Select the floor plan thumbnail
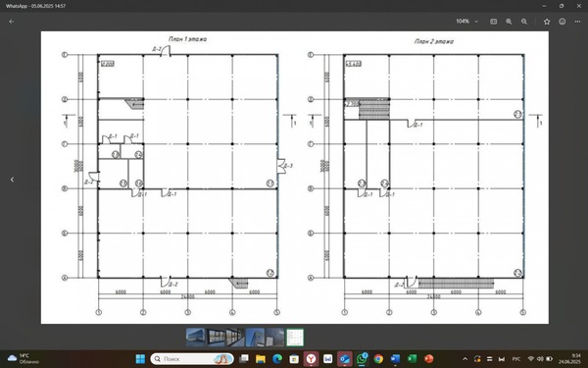Image resolution: width=588 pixels, height=368 pixels. pos(295,338)
